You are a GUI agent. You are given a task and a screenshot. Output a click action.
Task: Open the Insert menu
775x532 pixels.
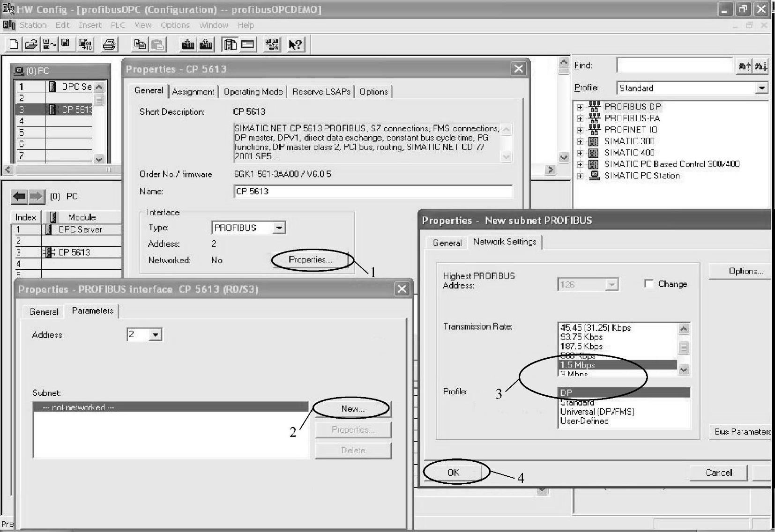(x=90, y=25)
